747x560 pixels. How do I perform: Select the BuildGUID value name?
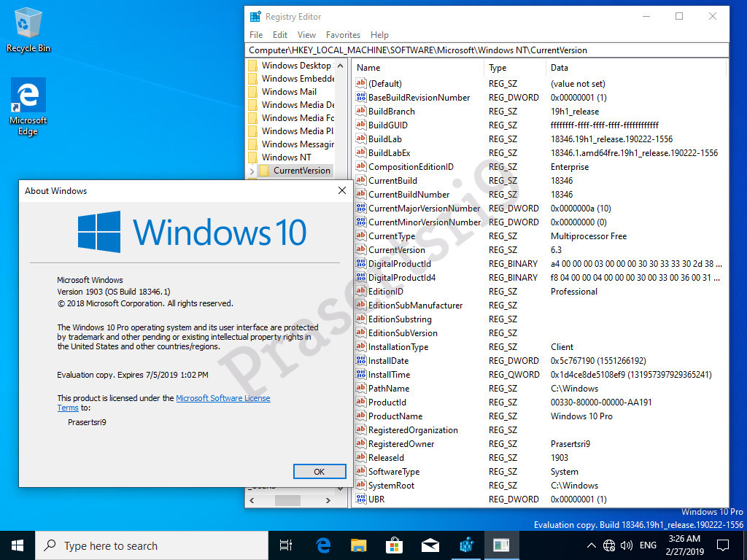coord(388,125)
